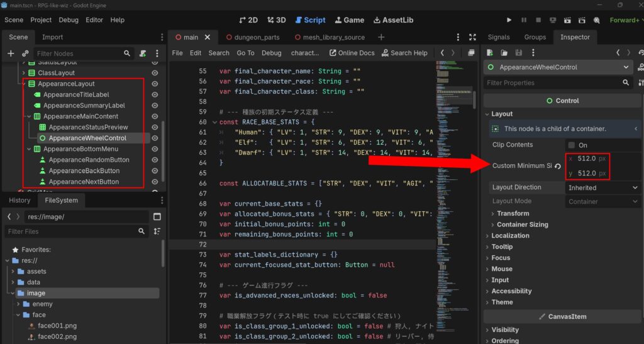Select the AppearanceNextButton node
Viewport: 644px width, 344px height.
tap(84, 182)
